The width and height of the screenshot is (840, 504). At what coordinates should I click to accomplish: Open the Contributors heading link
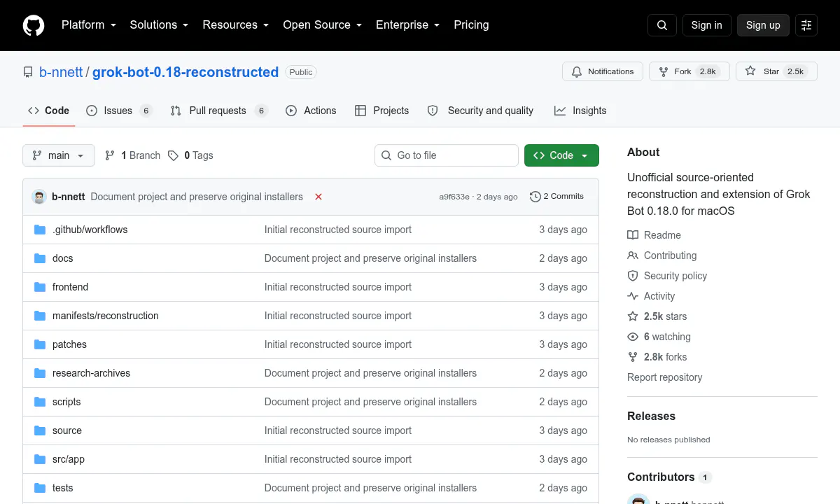point(668,477)
